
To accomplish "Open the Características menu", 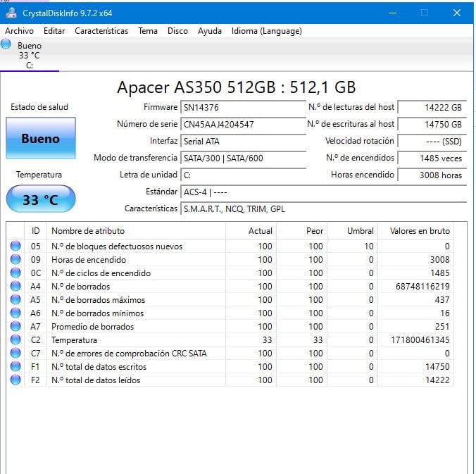I will 101,31.
